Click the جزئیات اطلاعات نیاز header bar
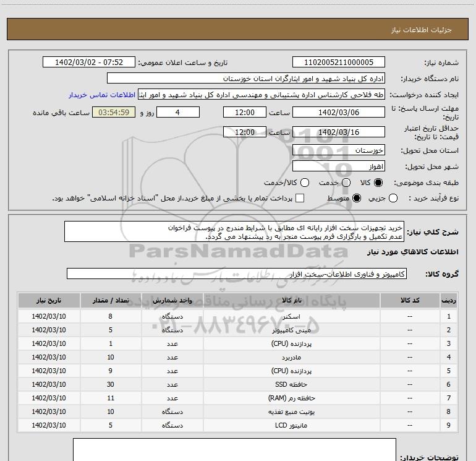This screenshot has width=476, height=461. point(238,29)
